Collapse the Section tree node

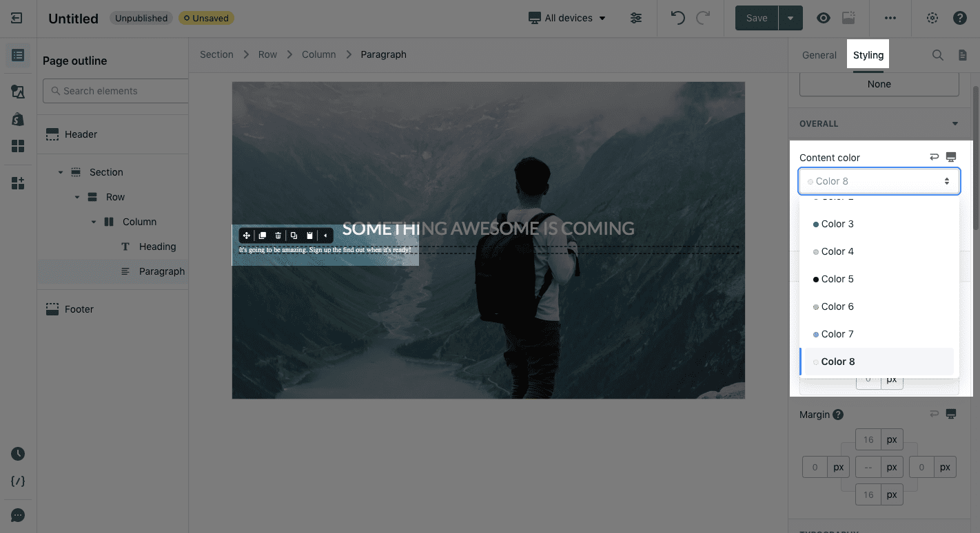(61, 172)
